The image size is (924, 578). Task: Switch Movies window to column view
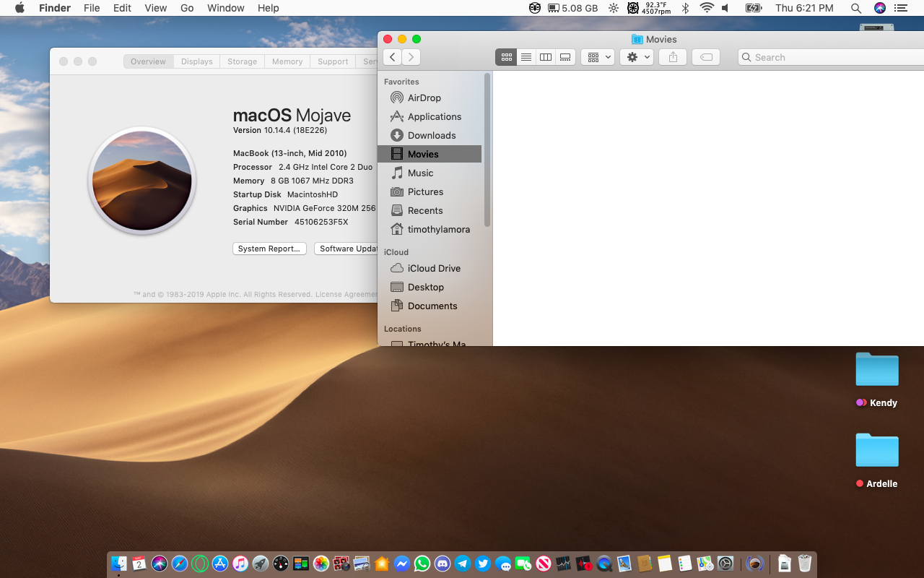546,57
